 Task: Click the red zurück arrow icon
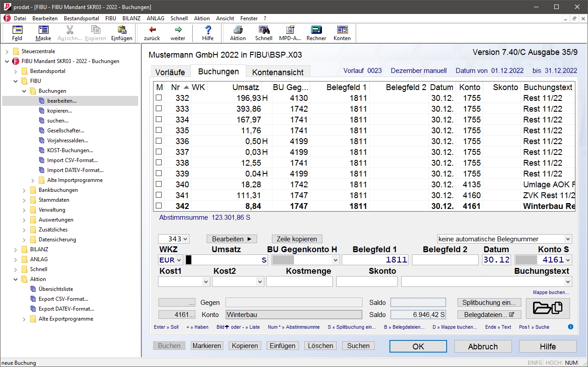[x=152, y=30]
